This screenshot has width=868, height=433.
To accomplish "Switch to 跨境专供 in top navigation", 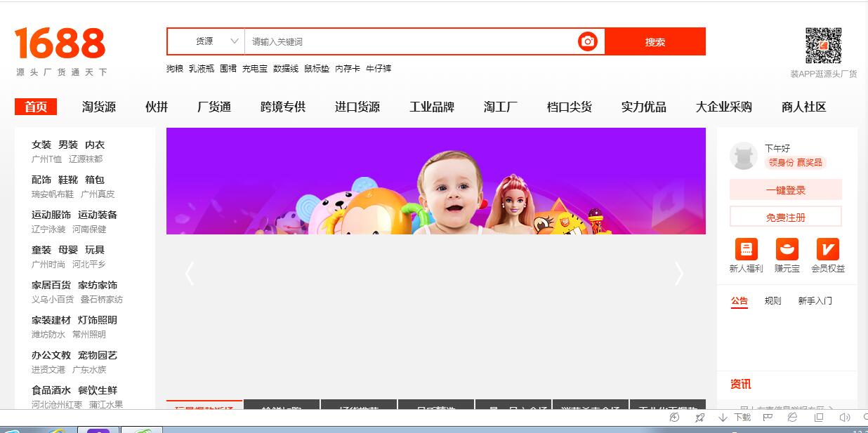I will pyautogui.click(x=281, y=106).
